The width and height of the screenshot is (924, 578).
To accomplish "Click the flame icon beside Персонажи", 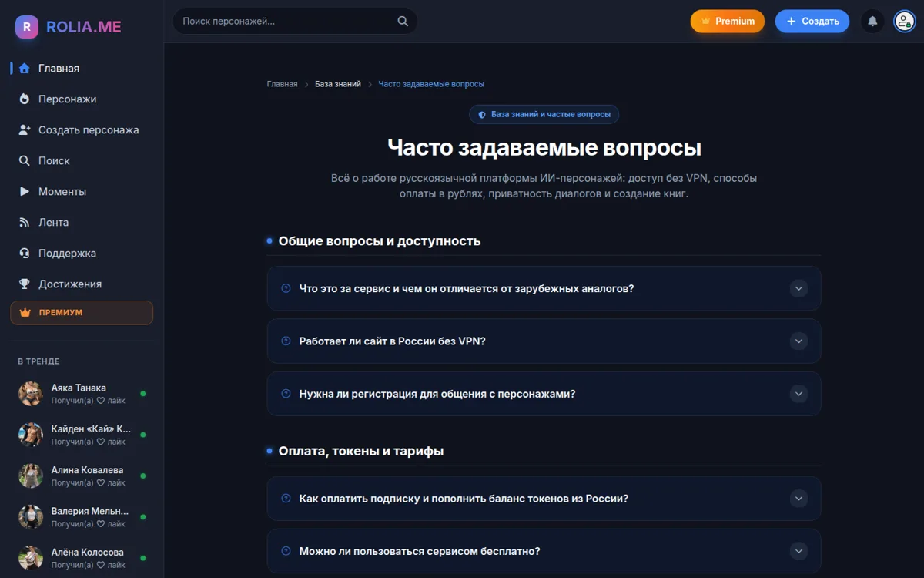I will point(24,99).
